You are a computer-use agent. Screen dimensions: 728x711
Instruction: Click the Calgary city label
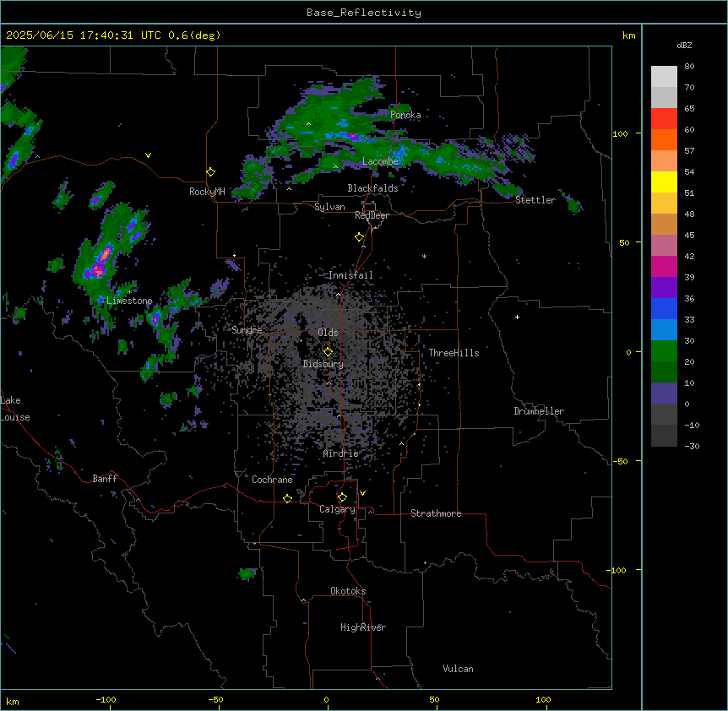coord(337,509)
